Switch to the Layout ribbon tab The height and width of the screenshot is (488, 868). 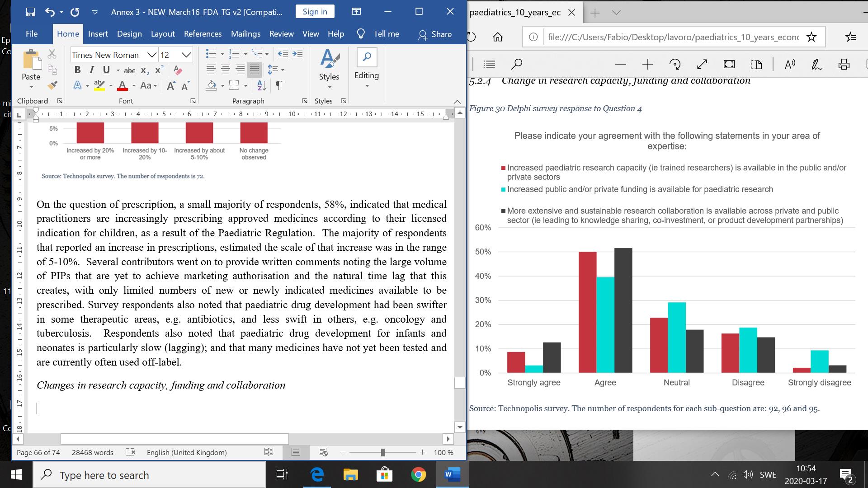click(163, 34)
